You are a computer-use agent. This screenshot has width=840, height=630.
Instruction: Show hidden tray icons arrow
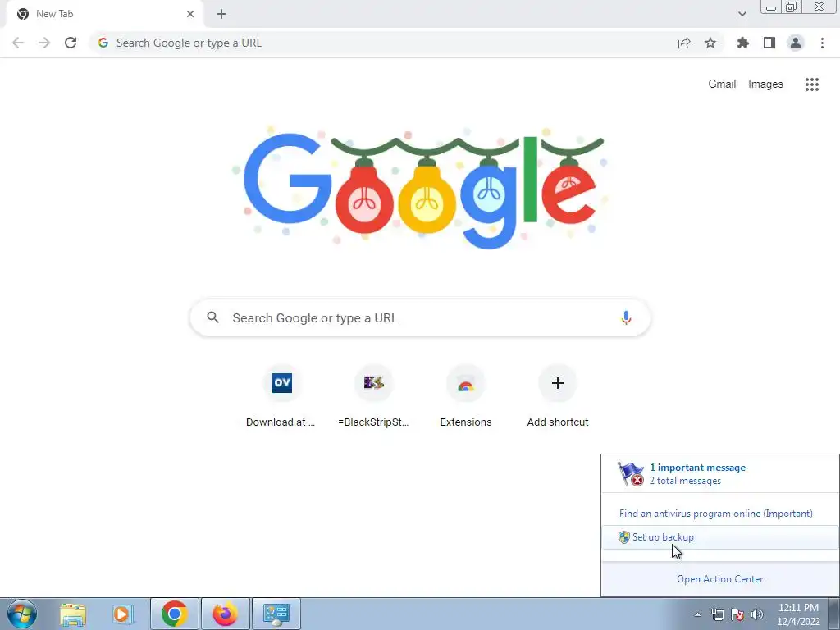coord(697,614)
